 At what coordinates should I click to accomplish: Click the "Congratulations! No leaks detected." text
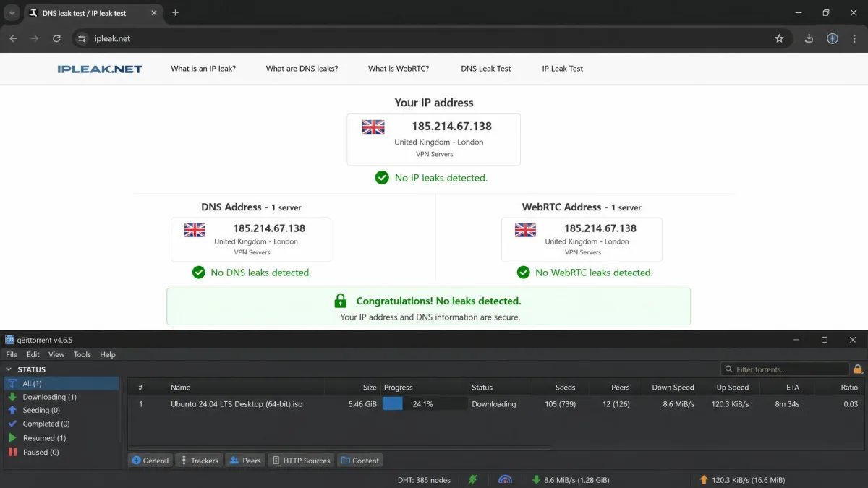pyautogui.click(x=438, y=301)
